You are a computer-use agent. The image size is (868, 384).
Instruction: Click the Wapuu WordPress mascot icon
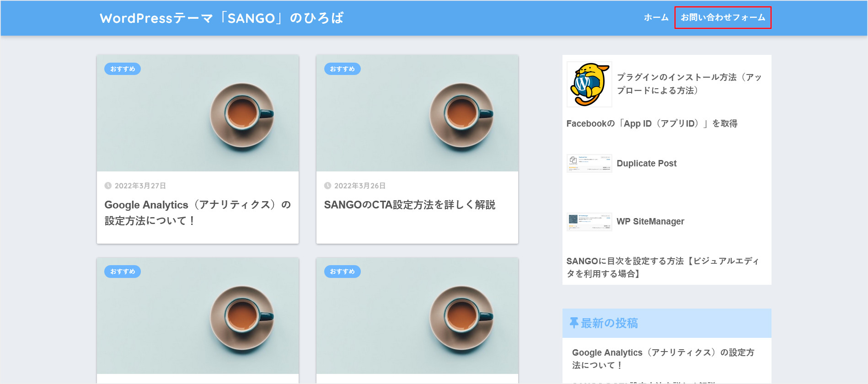point(589,85)
